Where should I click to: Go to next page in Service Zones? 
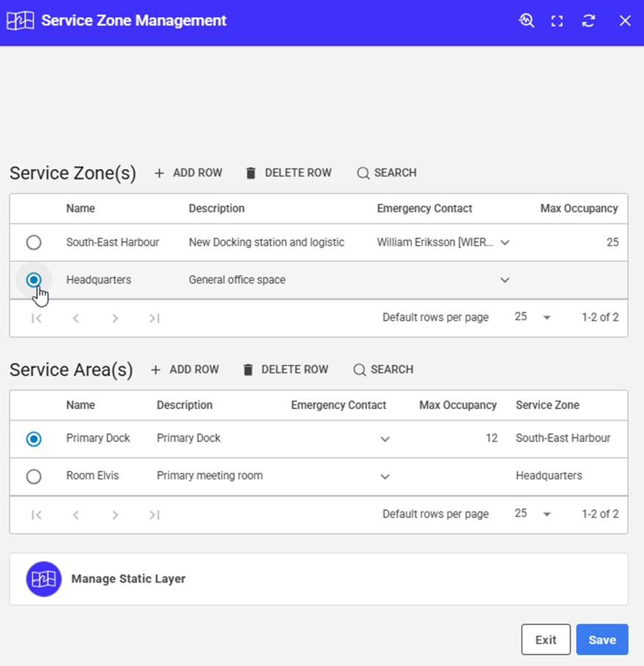115,318
